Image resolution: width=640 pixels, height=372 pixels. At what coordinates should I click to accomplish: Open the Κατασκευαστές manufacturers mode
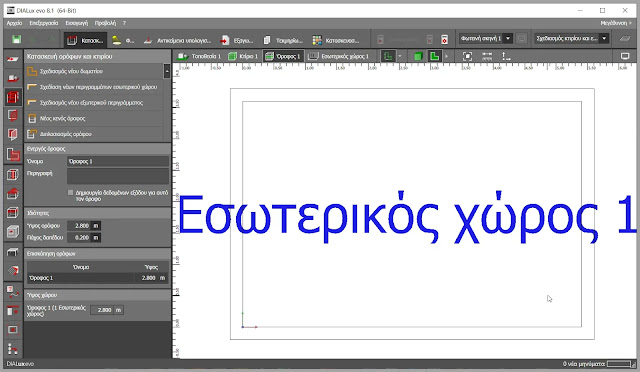click(x=336, y=40)
